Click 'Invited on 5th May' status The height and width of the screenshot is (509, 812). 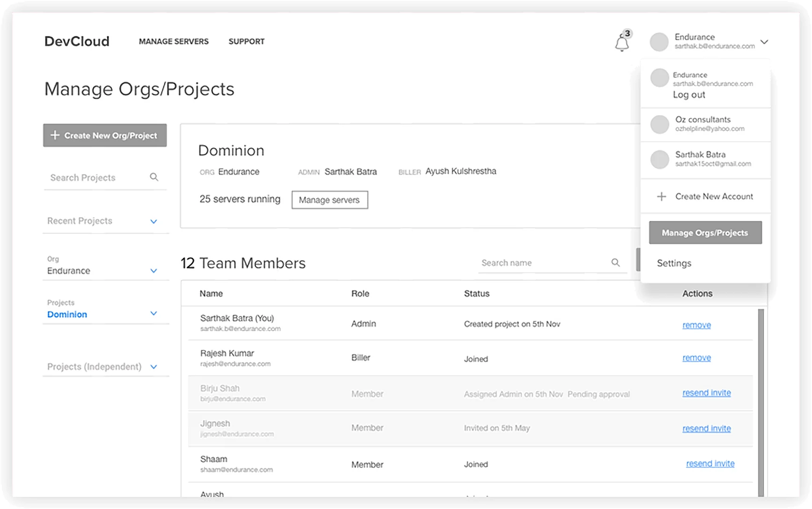pyautogui.click(x=497, y=428)
